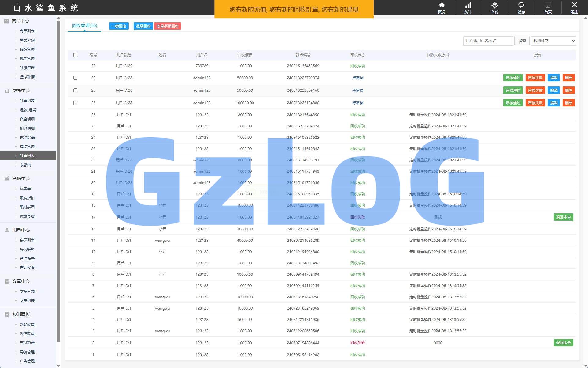Image resolution: width=588 pixels, height=368 pixels.
Task: Click the 缓存 cache refresh icon
Action: click(x=521, y=5)
